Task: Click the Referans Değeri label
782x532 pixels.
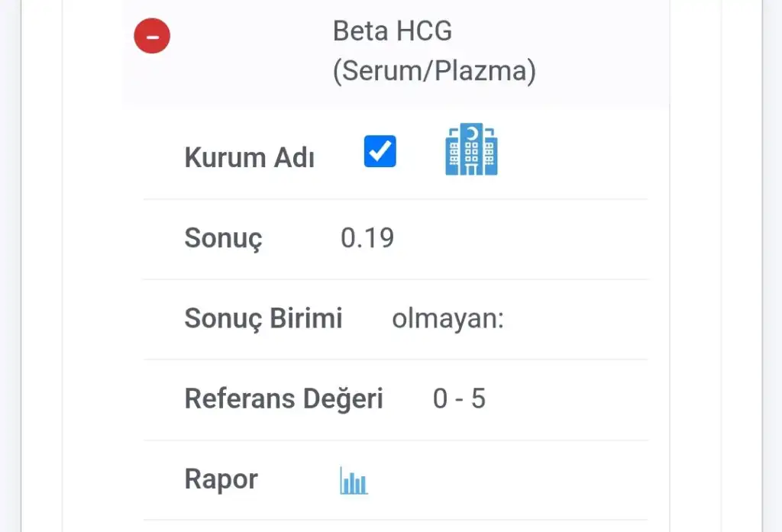Action: [x=284, y=399]
